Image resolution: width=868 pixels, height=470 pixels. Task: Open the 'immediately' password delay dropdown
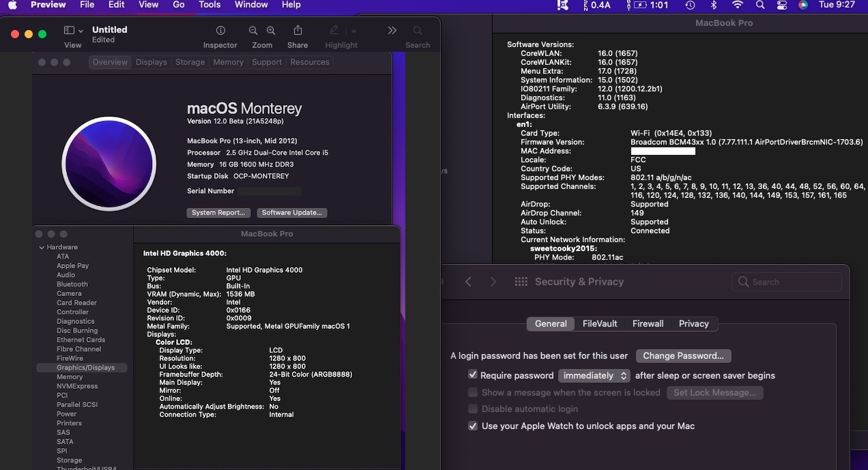[594, 375]
